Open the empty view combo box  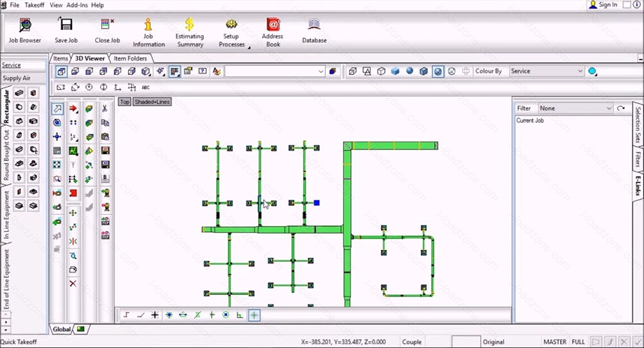[275, 71]
